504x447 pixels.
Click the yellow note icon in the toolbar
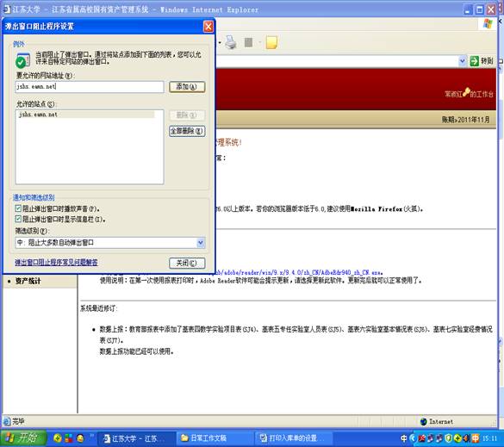coord(271,42)
